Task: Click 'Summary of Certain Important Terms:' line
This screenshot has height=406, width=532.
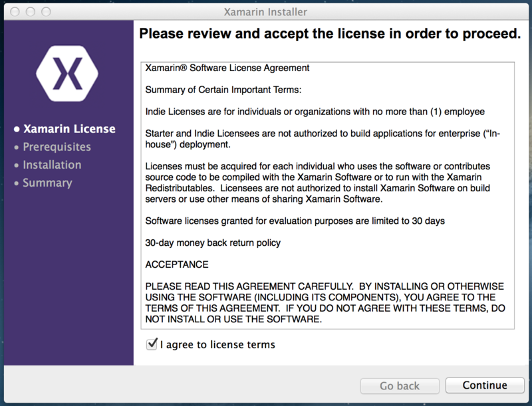Action: [x=223, y=90]
